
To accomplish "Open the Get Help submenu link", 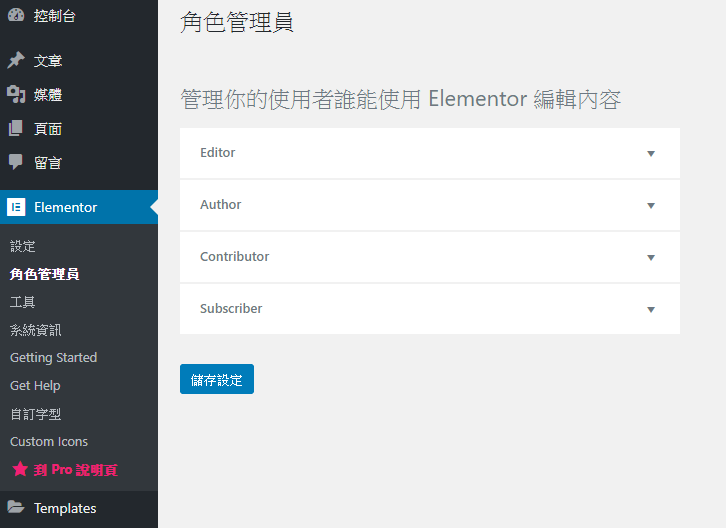I will tap(35, 385).
